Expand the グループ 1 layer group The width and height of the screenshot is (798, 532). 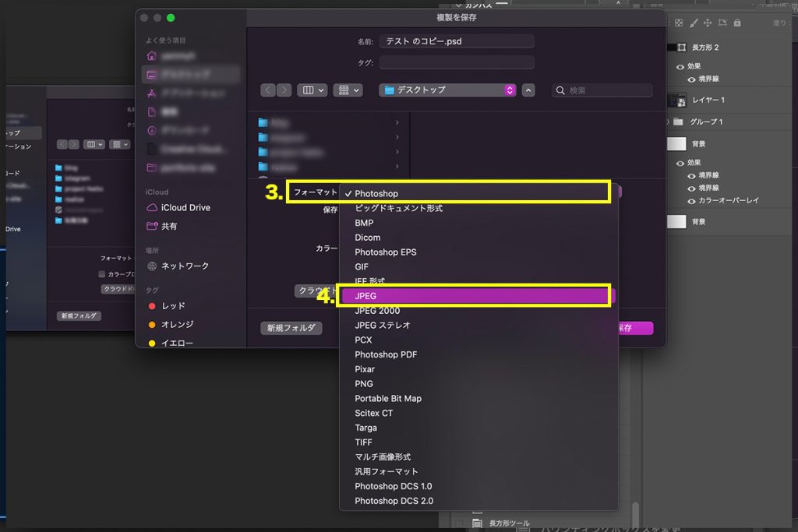pyautogui.click(x=668, y=122)
